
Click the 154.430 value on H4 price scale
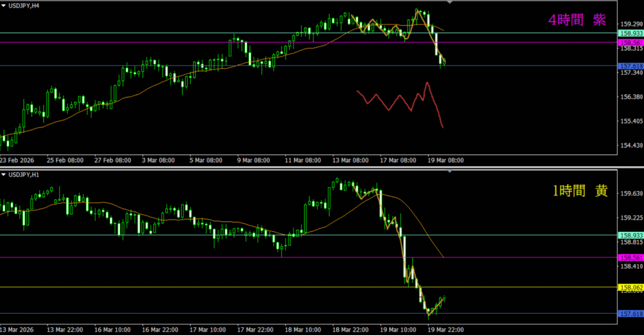coord(631,145)
